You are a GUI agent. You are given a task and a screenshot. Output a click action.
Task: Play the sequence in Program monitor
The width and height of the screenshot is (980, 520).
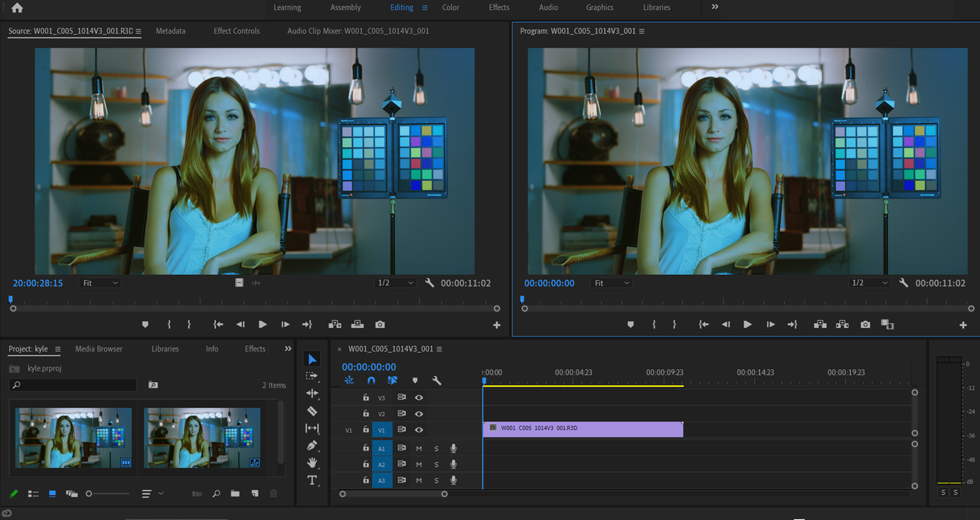748,325
